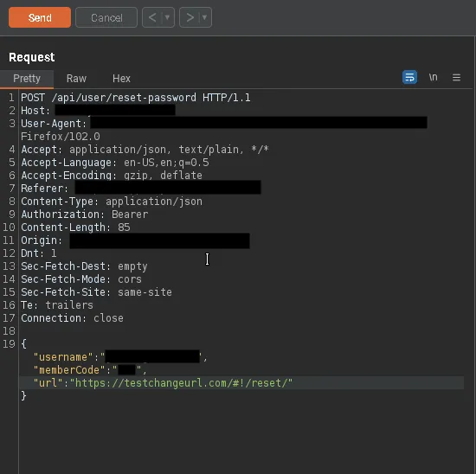The image size is (476, 474).
Task: Click the Referer header line
Action: click(x=141, y=189)
